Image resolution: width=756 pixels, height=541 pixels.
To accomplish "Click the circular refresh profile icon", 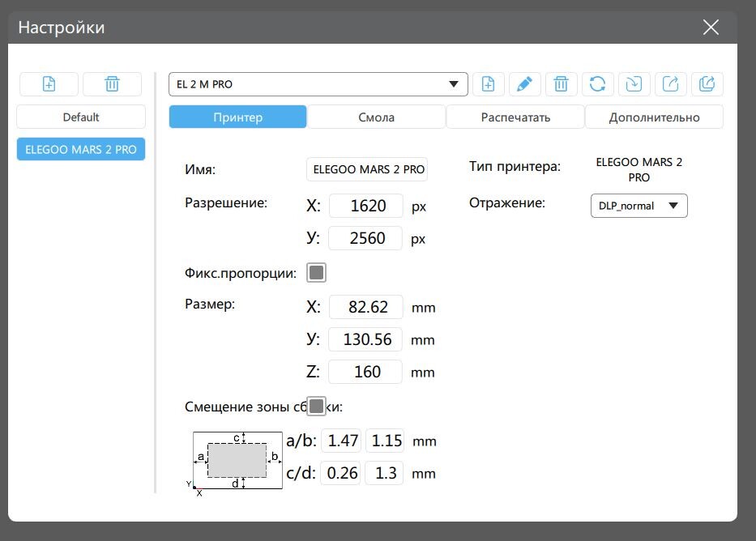I will [x=597, y=84].
